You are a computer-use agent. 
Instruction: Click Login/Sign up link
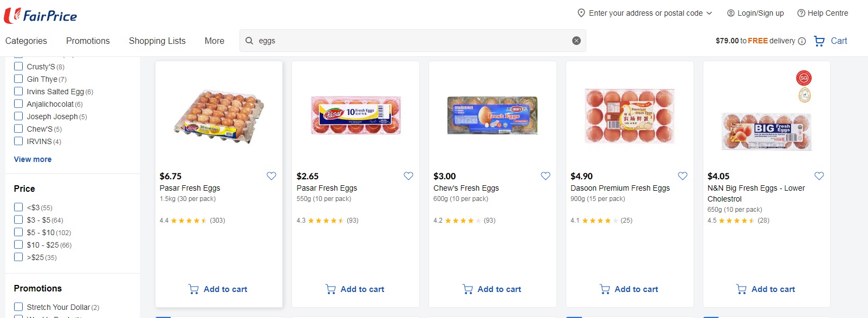[755, 13]
